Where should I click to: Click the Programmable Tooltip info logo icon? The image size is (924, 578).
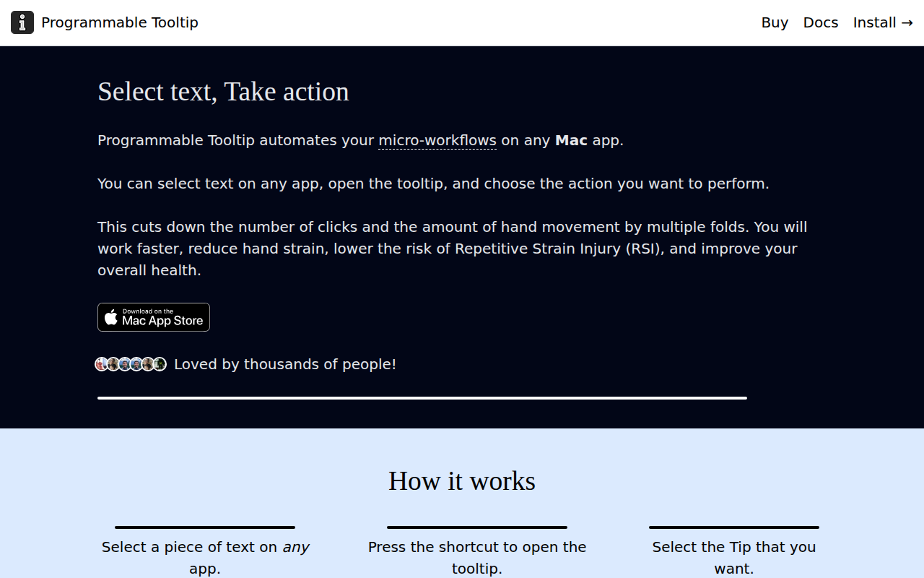pos(22,22)
